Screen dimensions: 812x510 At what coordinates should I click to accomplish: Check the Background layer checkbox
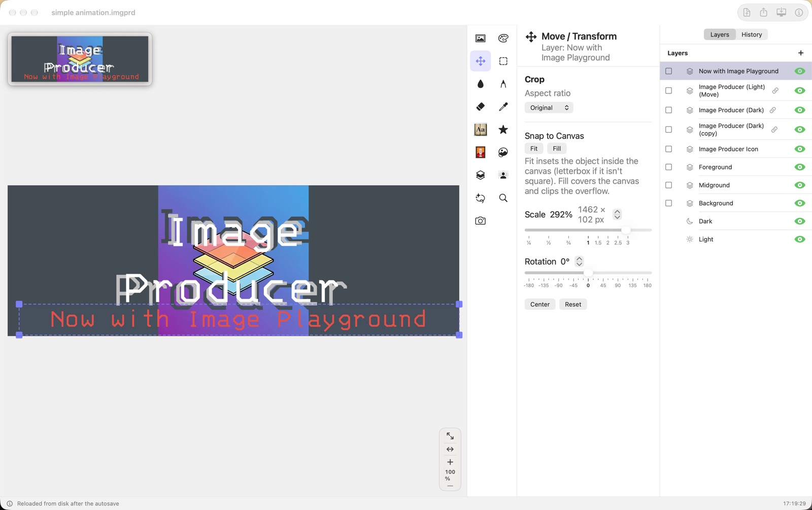pos(669,203)
